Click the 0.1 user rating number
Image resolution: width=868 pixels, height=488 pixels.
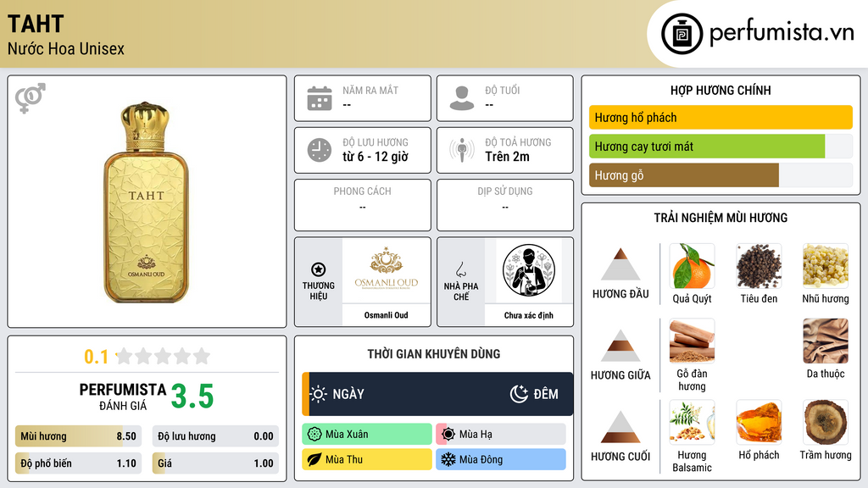96,357
